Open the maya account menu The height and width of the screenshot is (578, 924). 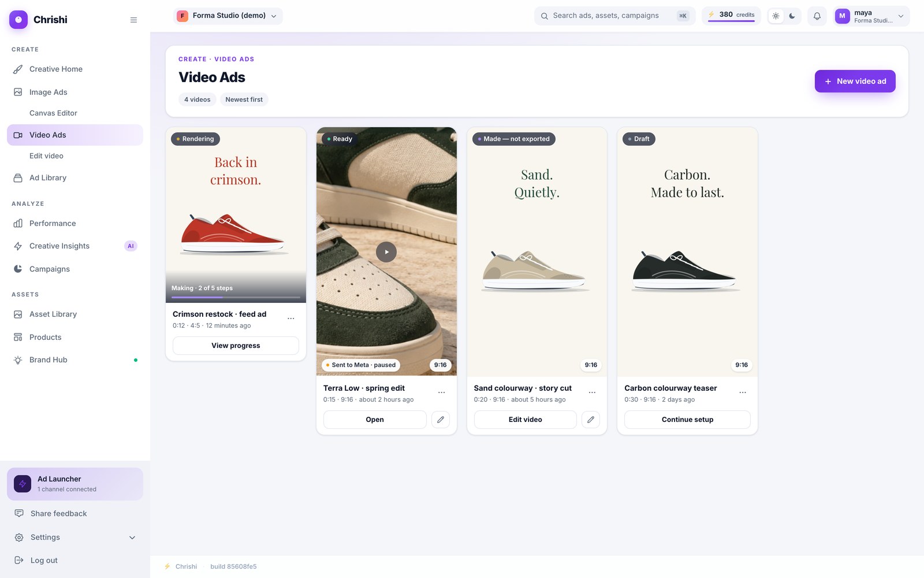coord(871,16)
